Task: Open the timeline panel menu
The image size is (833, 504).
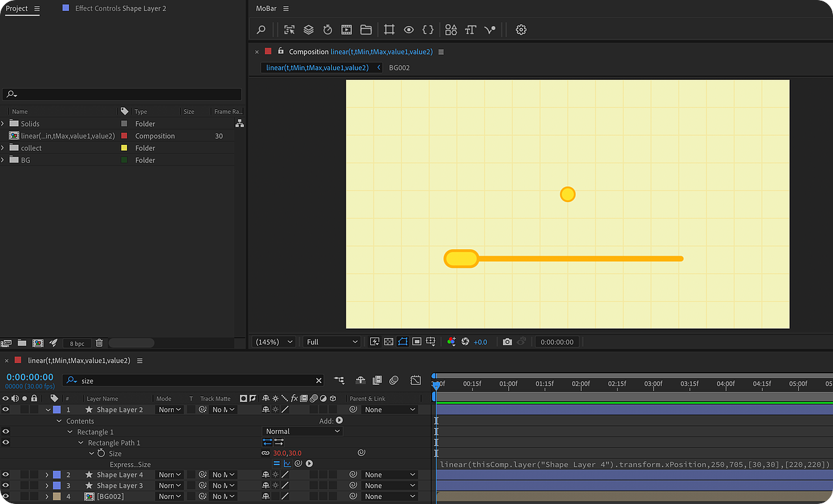Action: [139, 360]
